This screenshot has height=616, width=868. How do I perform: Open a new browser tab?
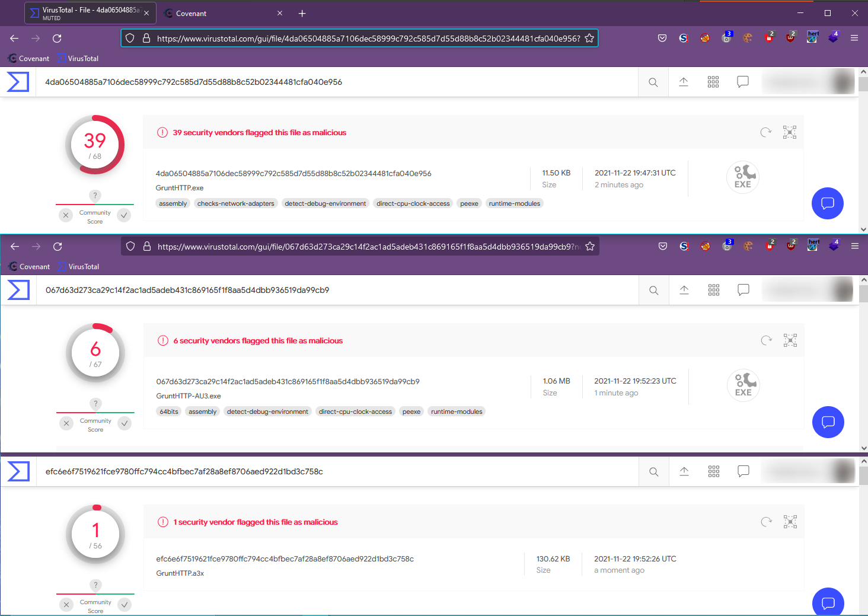tap(302, 13)
